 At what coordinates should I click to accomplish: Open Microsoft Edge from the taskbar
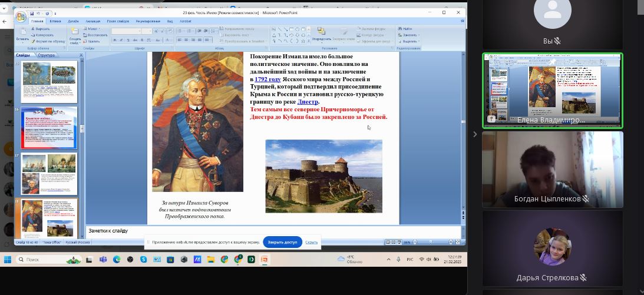pos(116,259)
